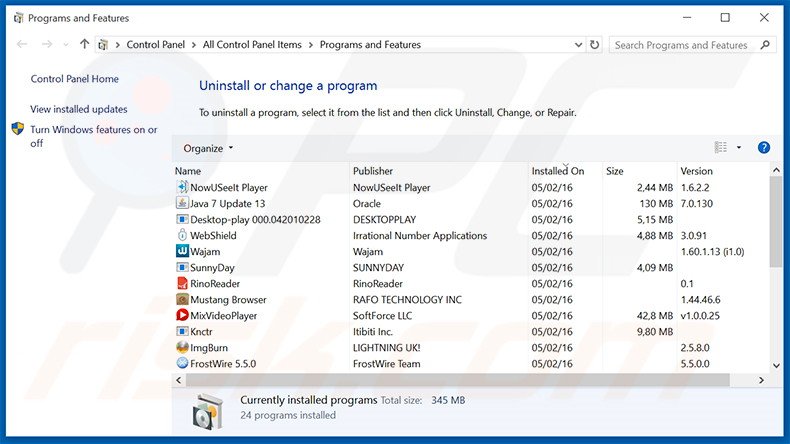Image resolution: width=790 pixels, height=444 pixels.
Task: Click the FrostWire 5.5.0 icon
Action: click(182, 363)
